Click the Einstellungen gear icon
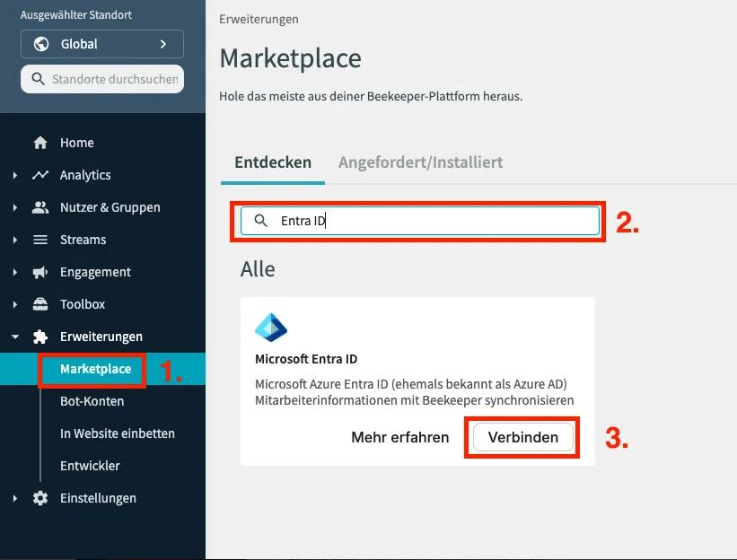The height and width of the screenshot is (560, 737). [40, 498]
